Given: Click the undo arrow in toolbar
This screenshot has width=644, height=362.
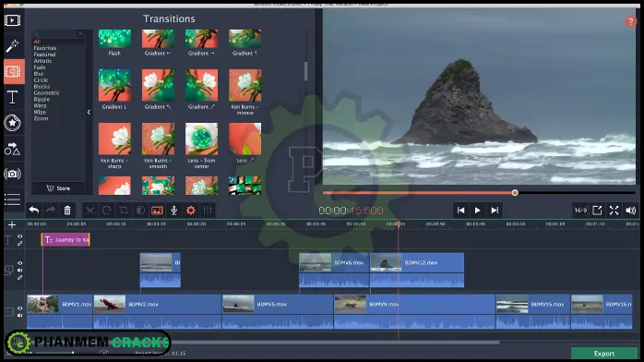Looking at the screenshot, I should click(x=34, y=211).
